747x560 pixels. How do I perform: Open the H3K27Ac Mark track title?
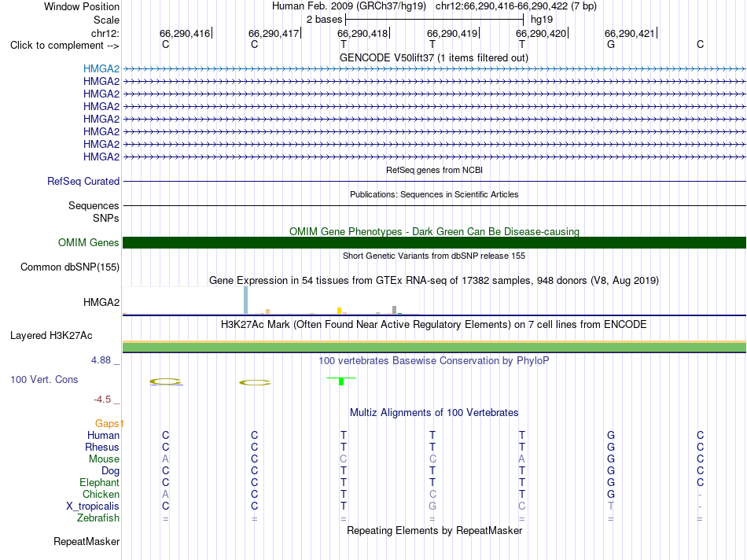(x=433, y=325)
